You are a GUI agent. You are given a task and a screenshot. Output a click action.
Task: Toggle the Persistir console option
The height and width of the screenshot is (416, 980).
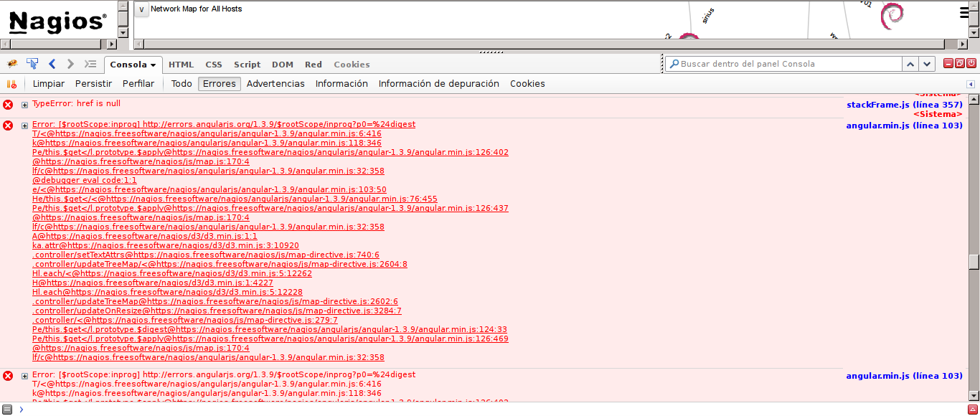click(x=93, y=84)
